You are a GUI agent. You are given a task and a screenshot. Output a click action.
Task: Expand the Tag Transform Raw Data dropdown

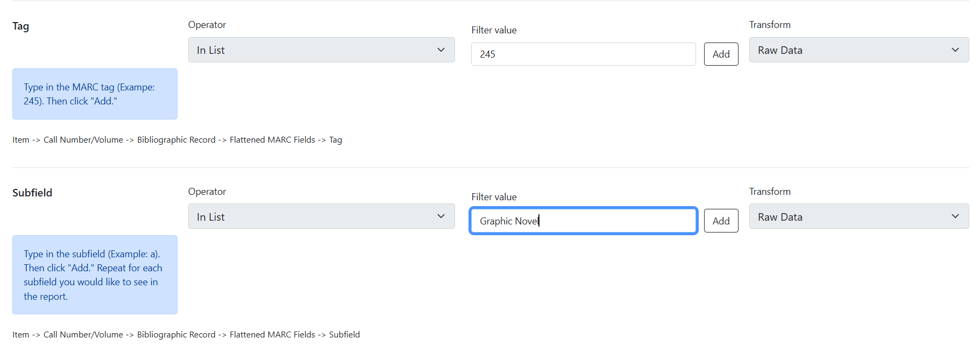click(858, 50)
